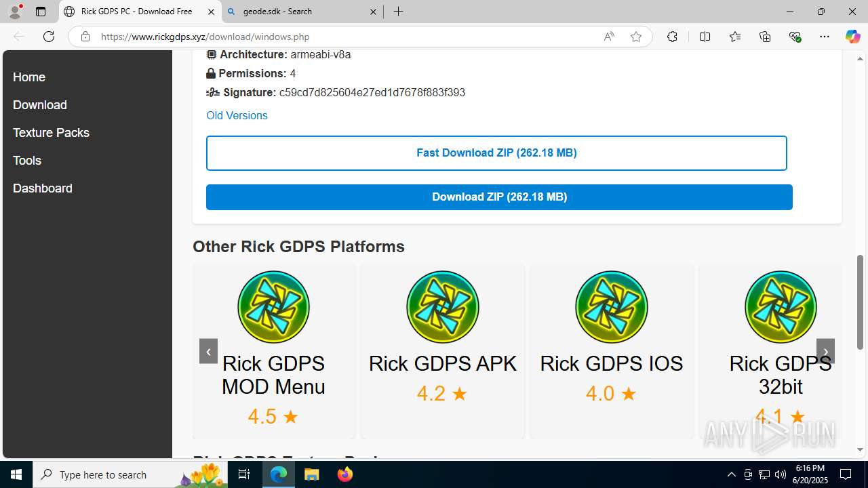Open the Favorites list

pos(735,37)
